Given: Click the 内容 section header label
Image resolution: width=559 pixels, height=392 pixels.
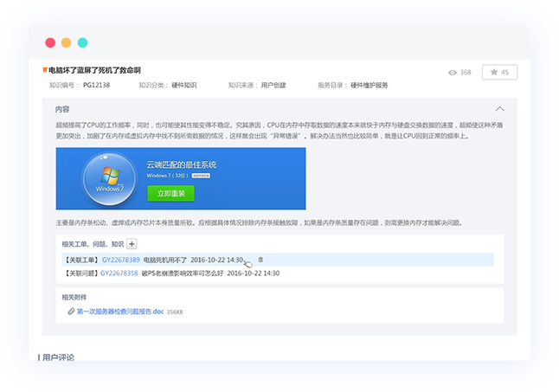Looking at the screenshot, I should pos(62,109).
